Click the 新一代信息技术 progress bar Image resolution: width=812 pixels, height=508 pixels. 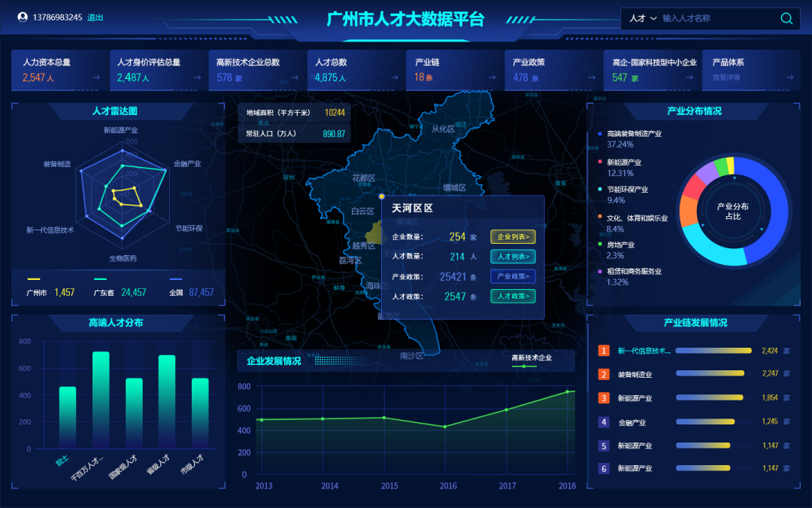tap(713, 351)
